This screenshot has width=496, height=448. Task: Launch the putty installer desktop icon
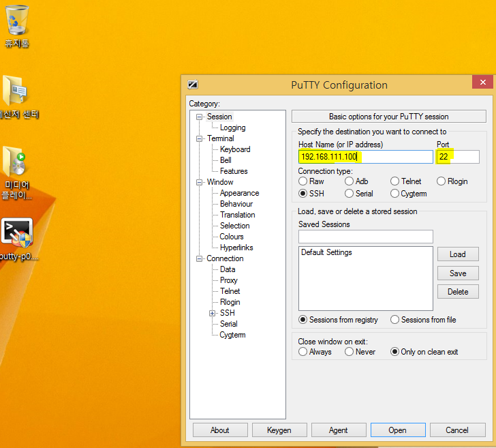[x=18, y=239]
